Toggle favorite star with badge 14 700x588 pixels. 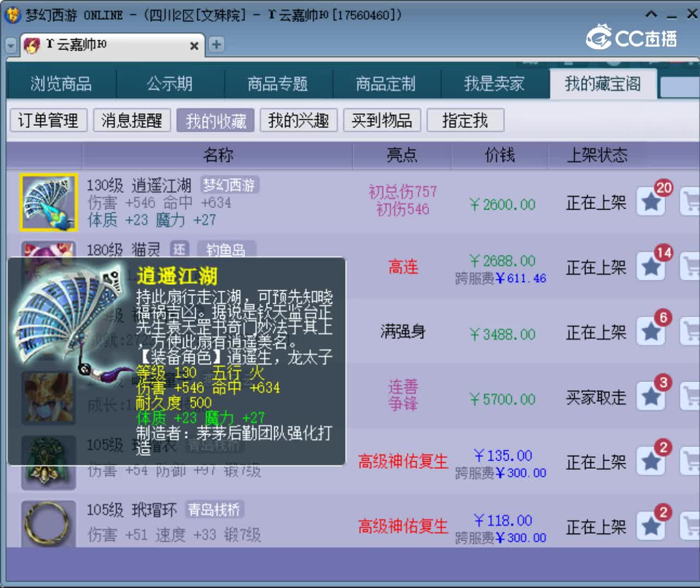click(651, 267)
